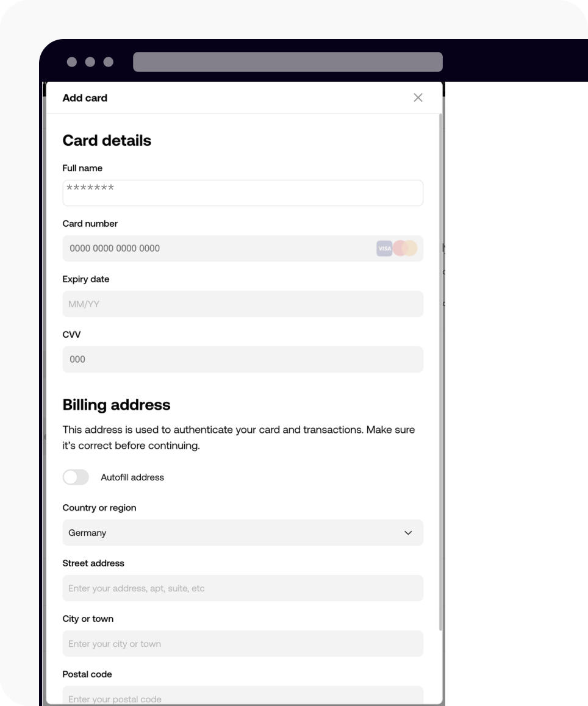Click the browser address bar

click(x=288, y=62)
